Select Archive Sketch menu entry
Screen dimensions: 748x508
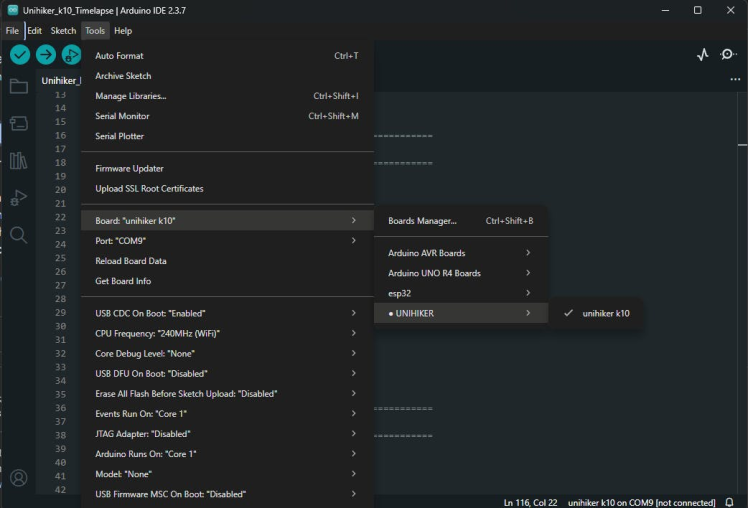pos(227,76)
